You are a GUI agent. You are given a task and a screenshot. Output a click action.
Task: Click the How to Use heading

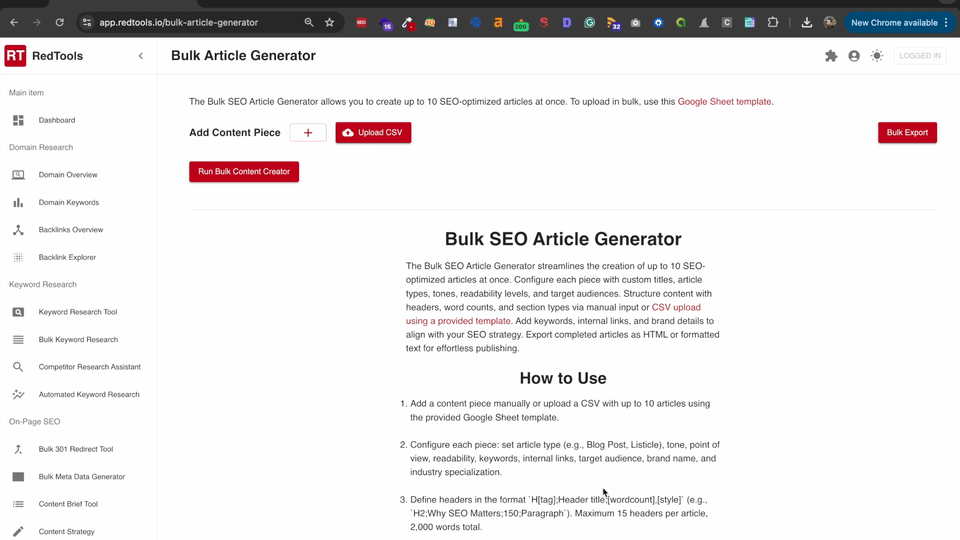click(563, 378)
